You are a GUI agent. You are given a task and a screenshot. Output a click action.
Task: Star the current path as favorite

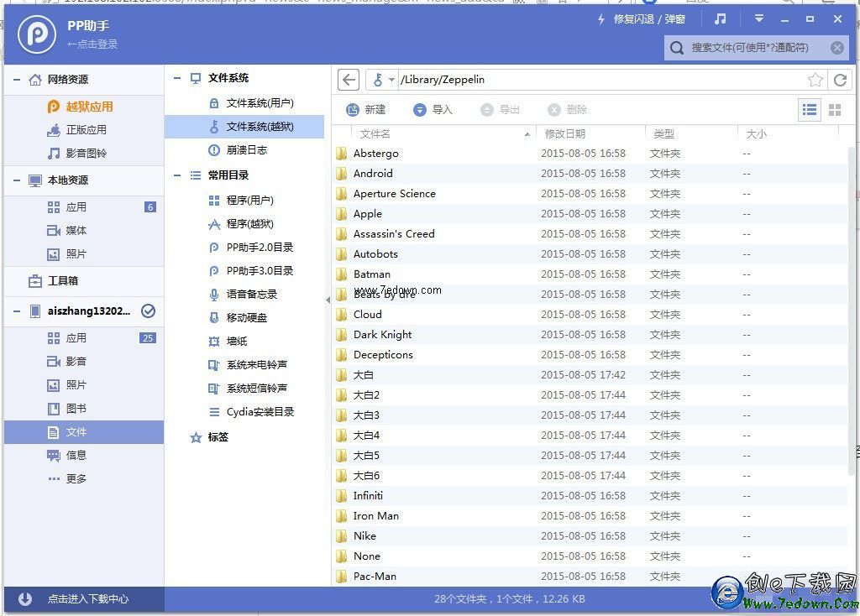[815, 79]
